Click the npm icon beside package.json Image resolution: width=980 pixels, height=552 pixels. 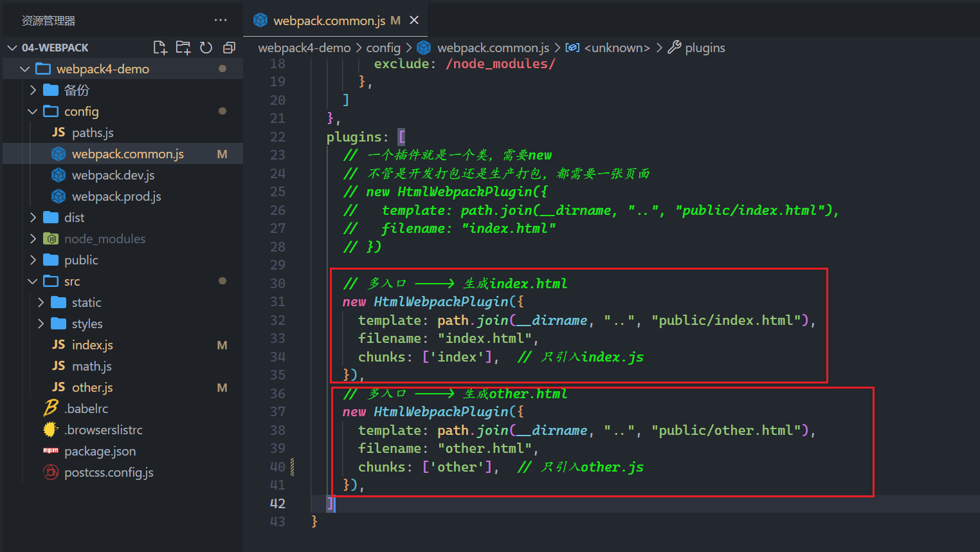(51, 450)
